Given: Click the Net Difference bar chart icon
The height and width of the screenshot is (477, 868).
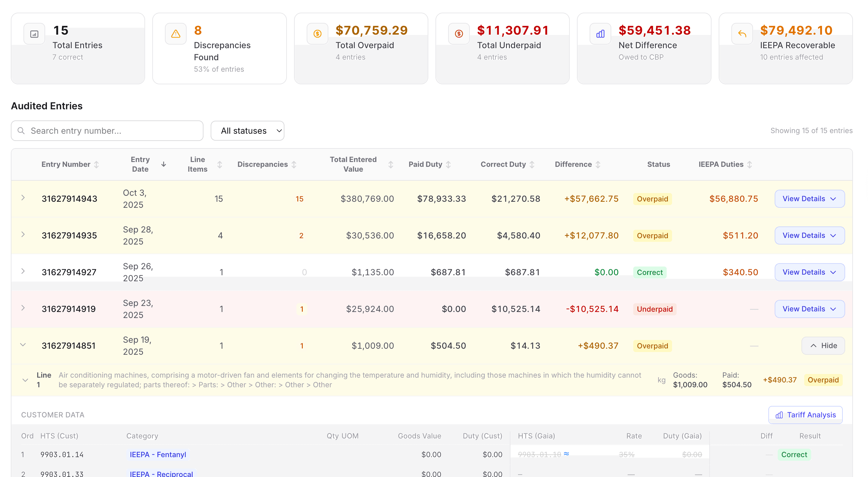Looking at the screenshot, I should [x=600, y=34].
